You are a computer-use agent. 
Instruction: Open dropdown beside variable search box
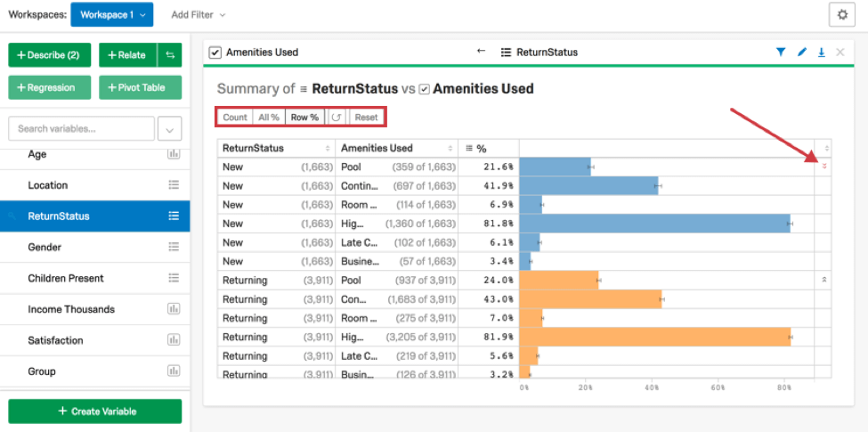tap(169, 129)
